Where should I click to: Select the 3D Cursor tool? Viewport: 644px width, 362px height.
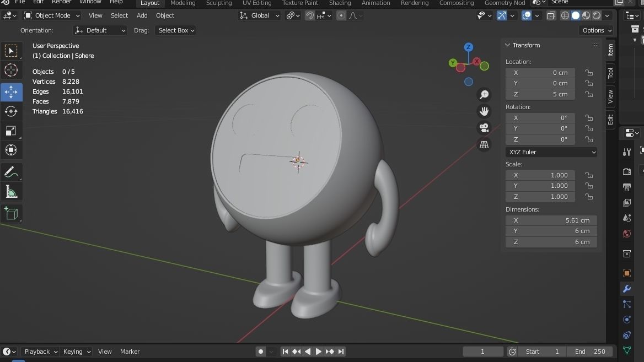11,70
